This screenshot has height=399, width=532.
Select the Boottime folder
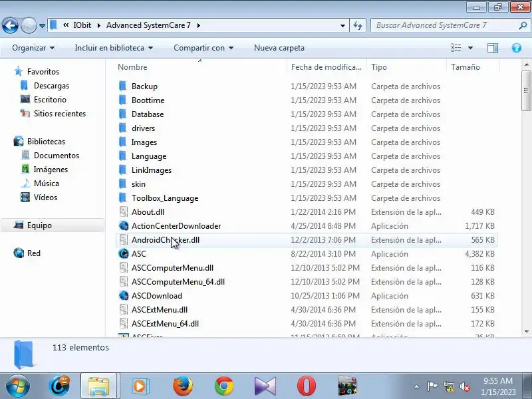(x=148, y=100)
